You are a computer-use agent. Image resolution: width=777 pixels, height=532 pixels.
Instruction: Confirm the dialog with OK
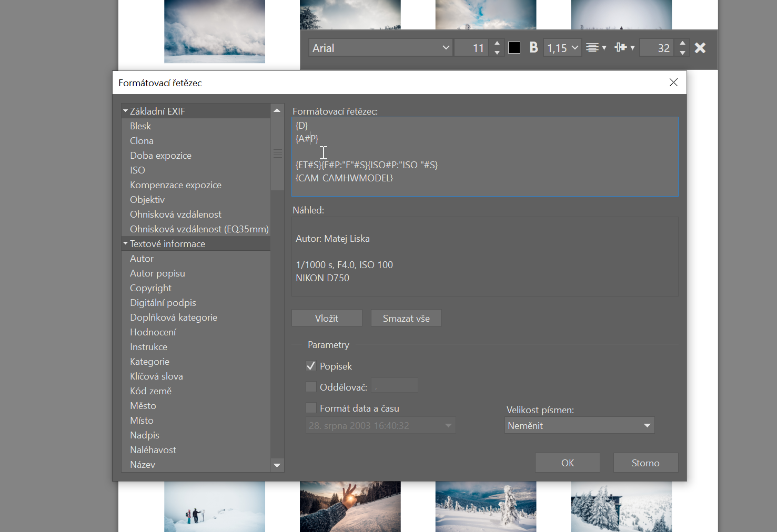568,463
